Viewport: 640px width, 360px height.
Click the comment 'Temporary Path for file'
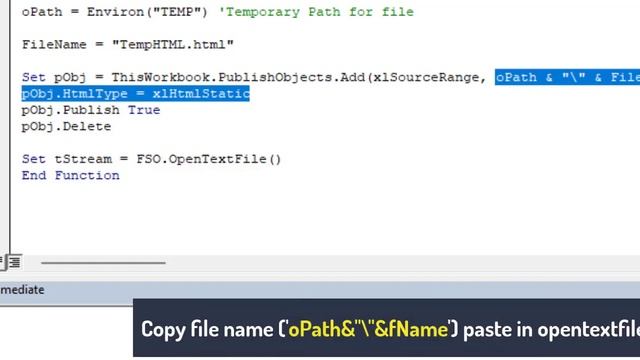click(x=316, y=12)
